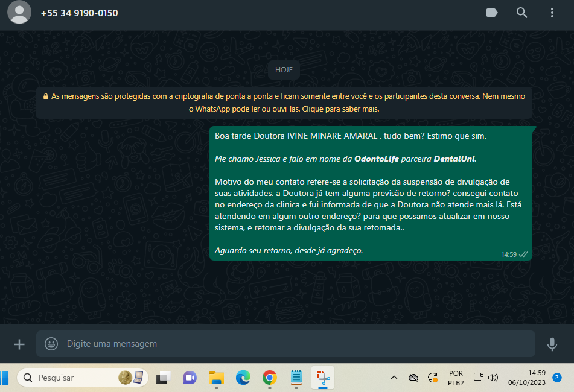Open the attach plus button
574x392 pixels.
click(x=19, y=344)
